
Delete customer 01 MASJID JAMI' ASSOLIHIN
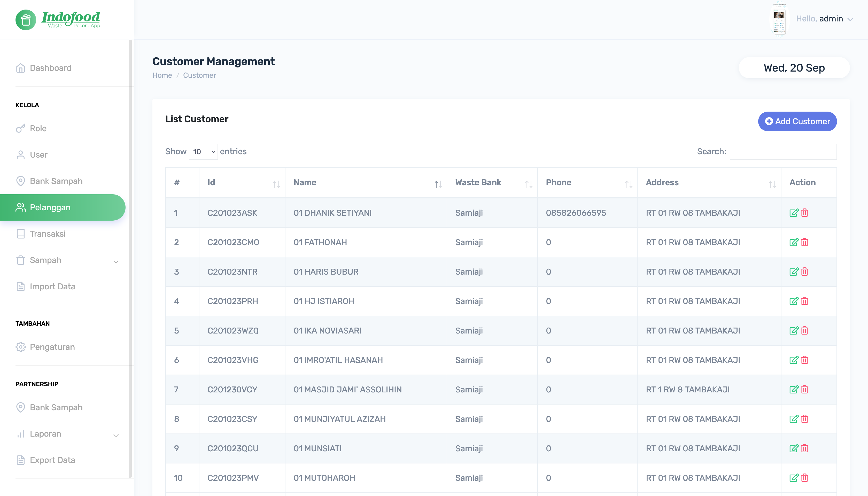(805, 390)
